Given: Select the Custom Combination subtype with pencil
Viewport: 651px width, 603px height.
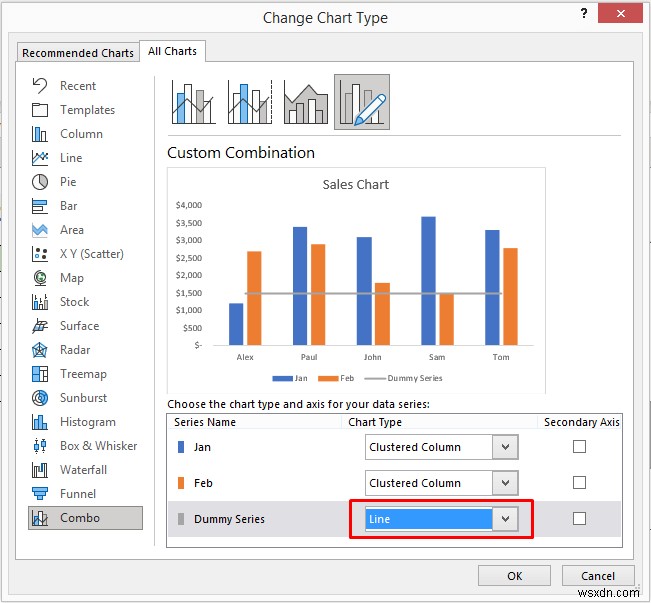Looking at the screenshot, I should pos(362,102).
